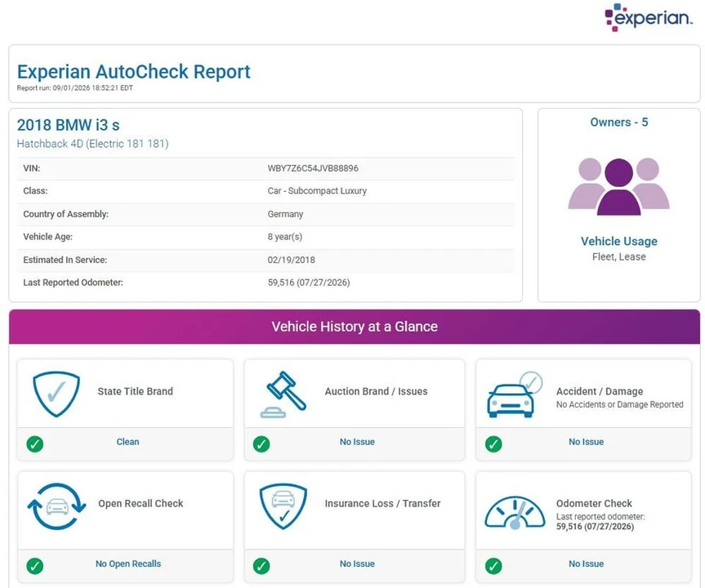Open No Issue link under Insurance Loss

pos(357,563)
